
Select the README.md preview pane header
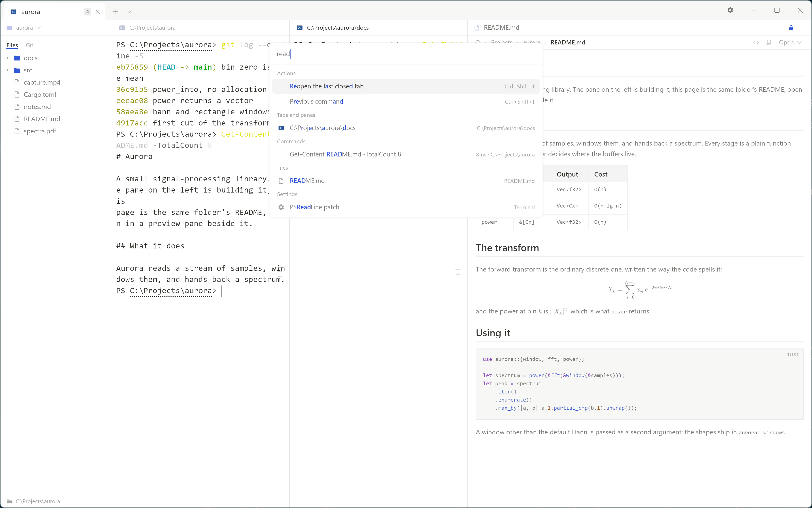[639, 27]
